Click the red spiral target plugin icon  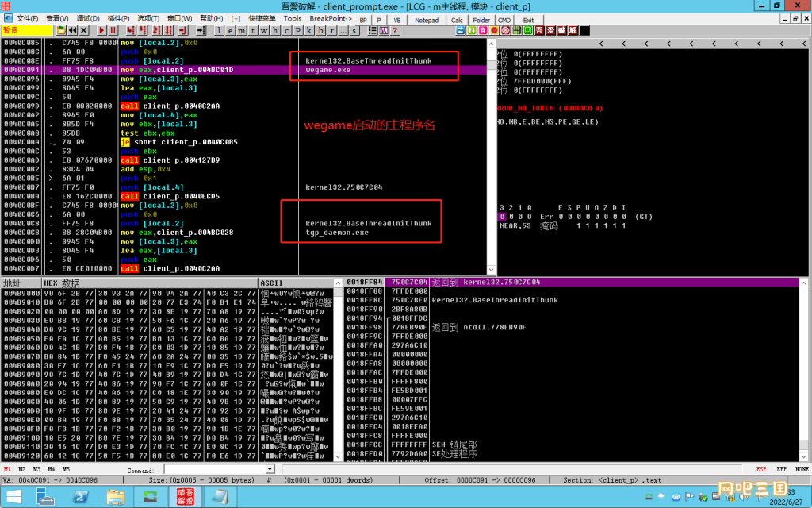tap(505, 31)
